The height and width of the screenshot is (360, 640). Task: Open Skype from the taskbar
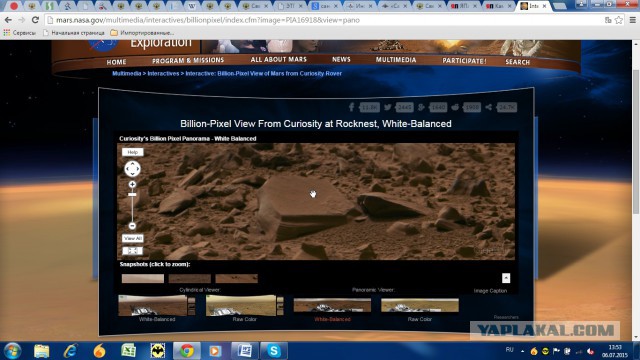coord(274,351)
